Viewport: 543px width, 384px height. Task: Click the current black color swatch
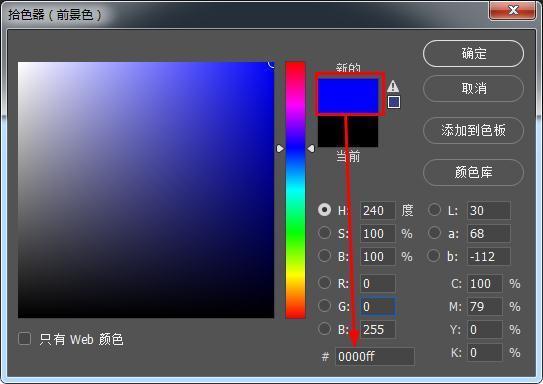[x=348, y=132]
